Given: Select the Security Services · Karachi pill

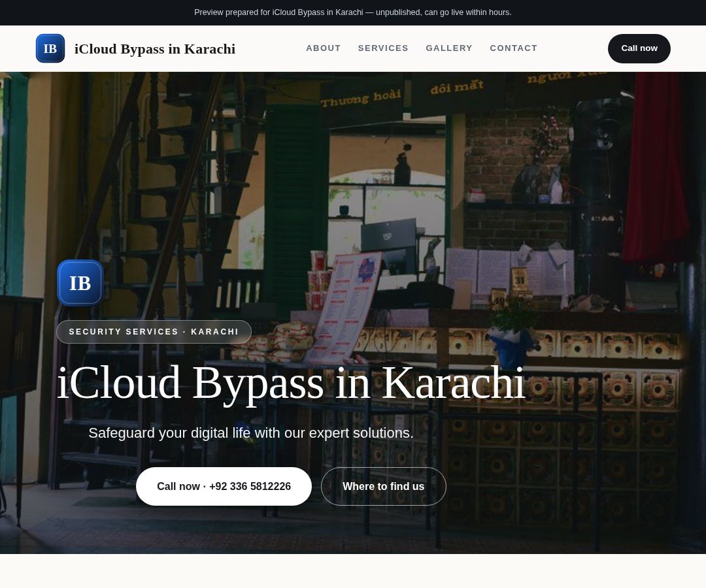Looking at the screenshot, I should pyautogui.click(x=154, y=331).
